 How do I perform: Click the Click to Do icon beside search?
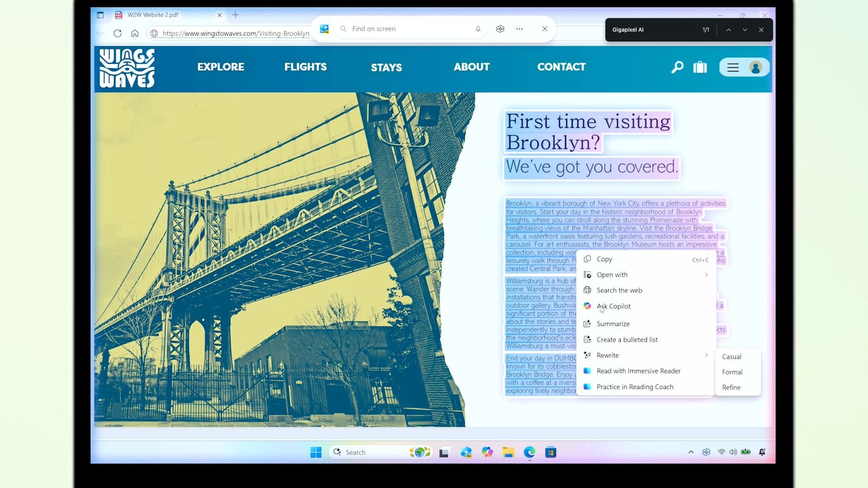point(324,29)
